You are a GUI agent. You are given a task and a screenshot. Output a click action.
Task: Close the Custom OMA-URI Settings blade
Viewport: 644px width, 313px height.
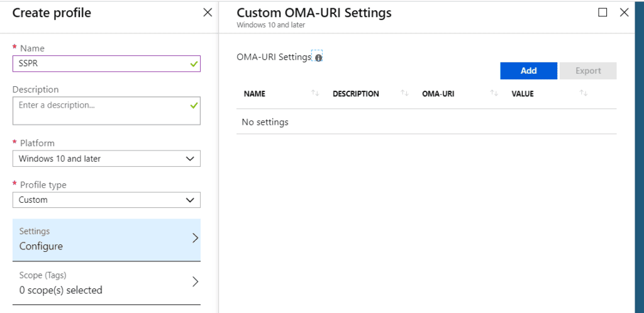(x=624, y=13)
